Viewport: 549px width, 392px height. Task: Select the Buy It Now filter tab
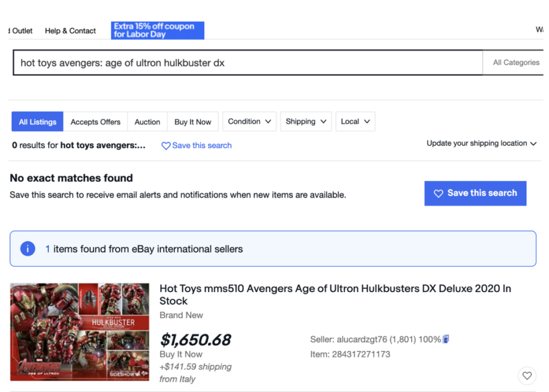pyautogui.click(x=192, y=122)
